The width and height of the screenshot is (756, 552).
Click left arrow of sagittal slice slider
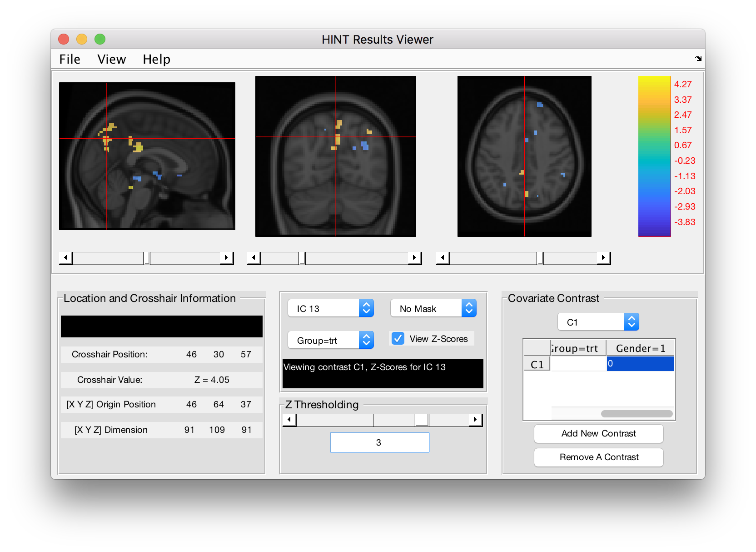tap(66, 258)
